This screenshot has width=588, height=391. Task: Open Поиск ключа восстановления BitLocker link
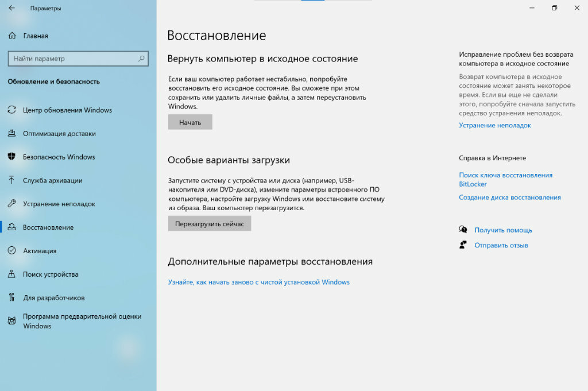[505, 180]
